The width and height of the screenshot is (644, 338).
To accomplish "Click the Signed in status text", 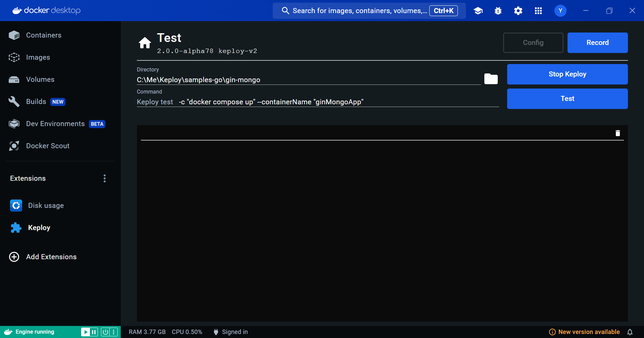I will pos(235,332).
